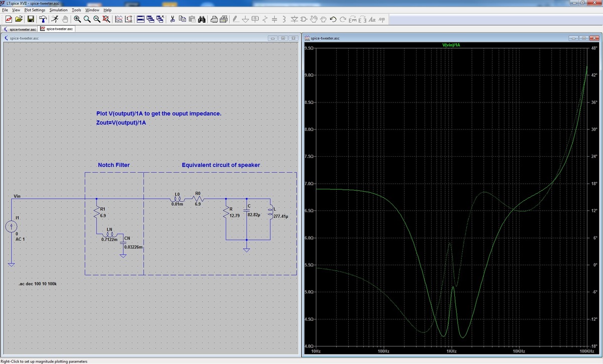The width and height of the screenshot is (603, 364).
Task: Click the Zoom to Fit icon
Action: [106, 19]
